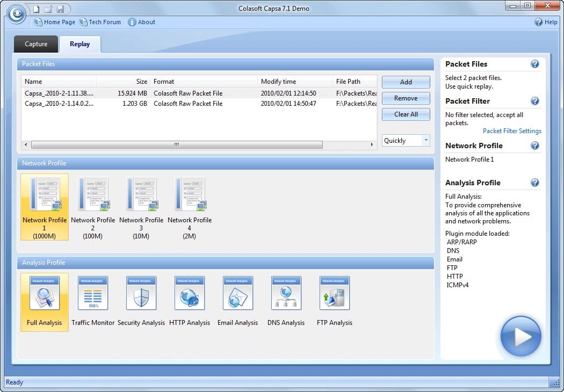564x392 pixels.
Task: Open the Packet Filter Settings link
Action: click(511, 131)
